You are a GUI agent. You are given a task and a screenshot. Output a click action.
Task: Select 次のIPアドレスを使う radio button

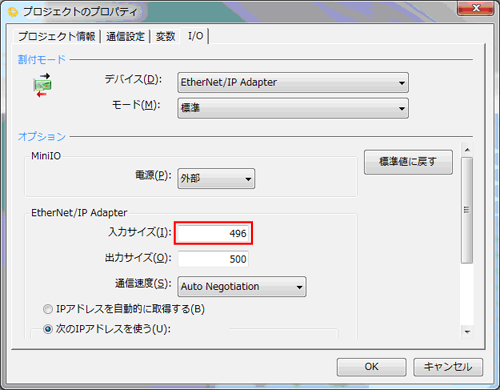pyautogui.click(x=48, y=329)
